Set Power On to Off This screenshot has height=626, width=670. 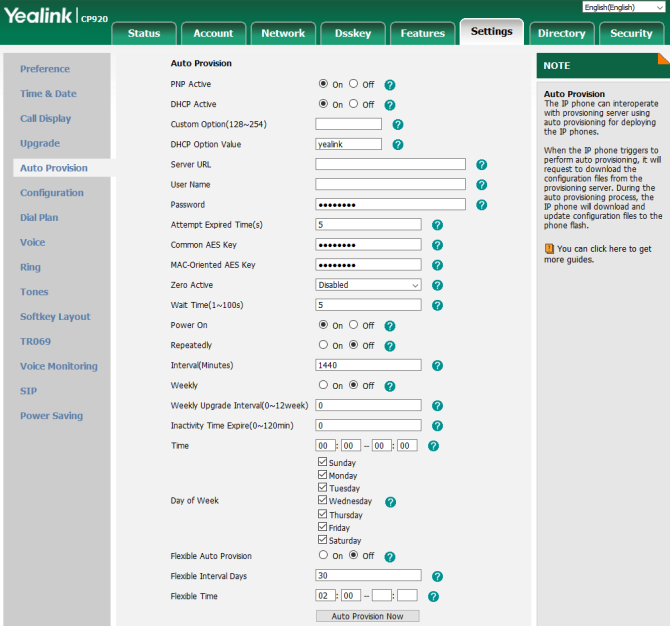[353, 325]
